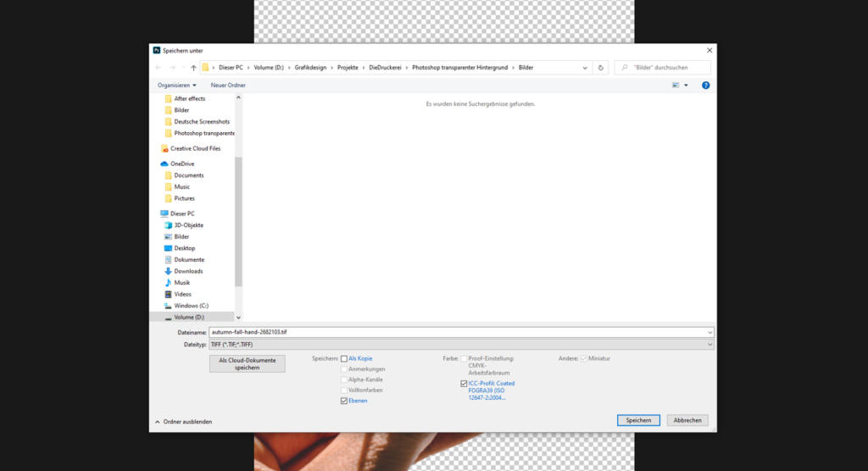Navigate to Photoshop transparenter Hintergrund breadcrumb
This screenshot has height=471, width=868.
coord(460,68)
